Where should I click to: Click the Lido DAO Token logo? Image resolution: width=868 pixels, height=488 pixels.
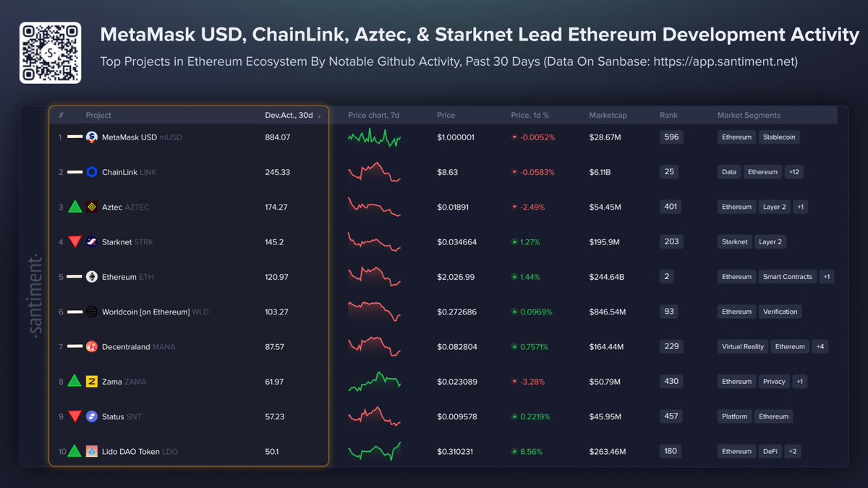(91, 451)
